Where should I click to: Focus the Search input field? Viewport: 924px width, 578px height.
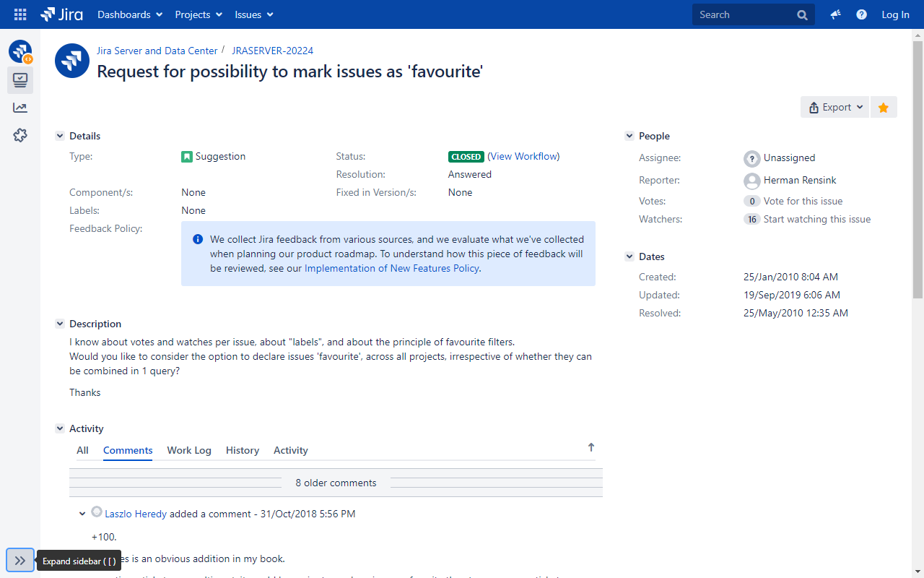(x=754, y=14)
